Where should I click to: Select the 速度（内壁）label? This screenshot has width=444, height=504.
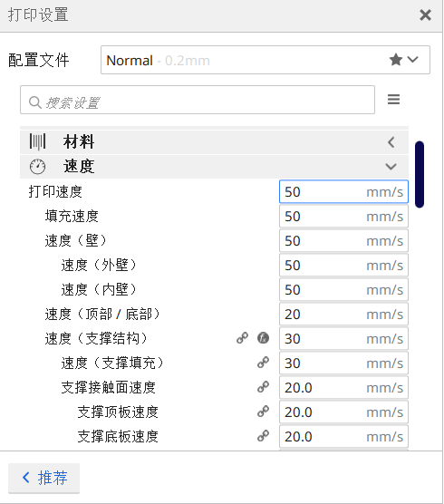(x=99, y=289)
